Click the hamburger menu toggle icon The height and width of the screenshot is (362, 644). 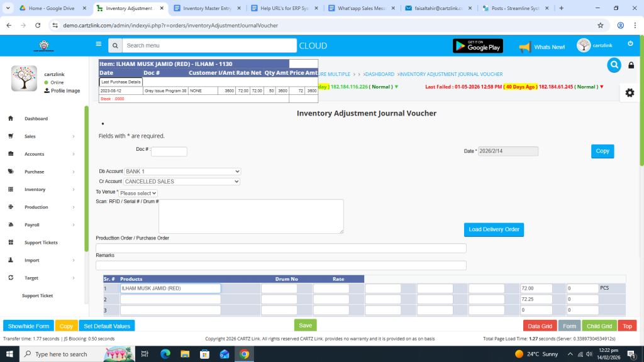[x=98, y=45]
